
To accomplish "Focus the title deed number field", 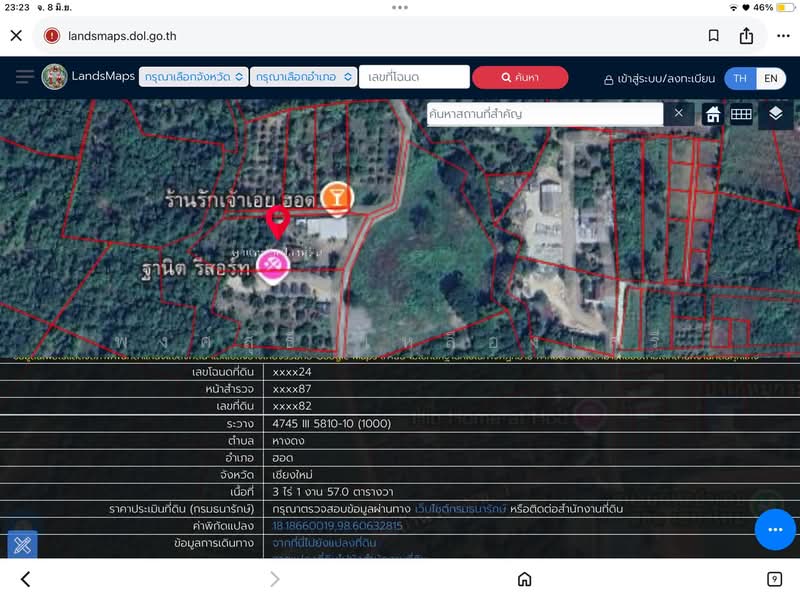I will [x=414, y=77].
